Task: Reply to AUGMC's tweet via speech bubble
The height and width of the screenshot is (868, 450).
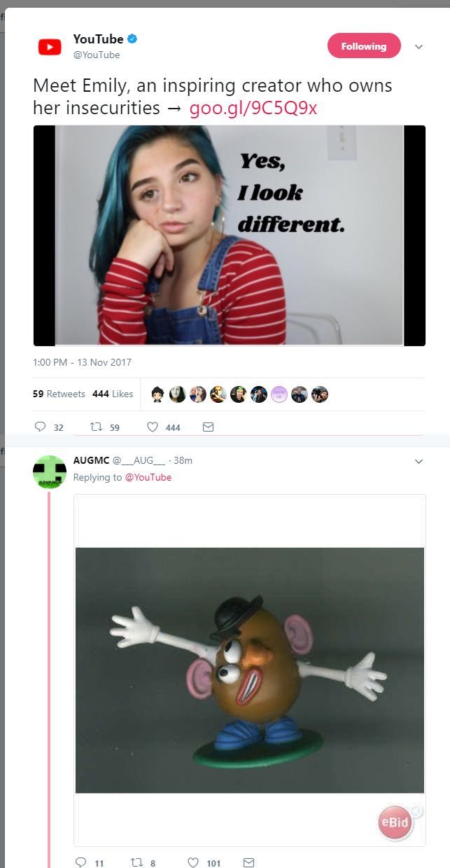Action: click(x=80, y=862)
